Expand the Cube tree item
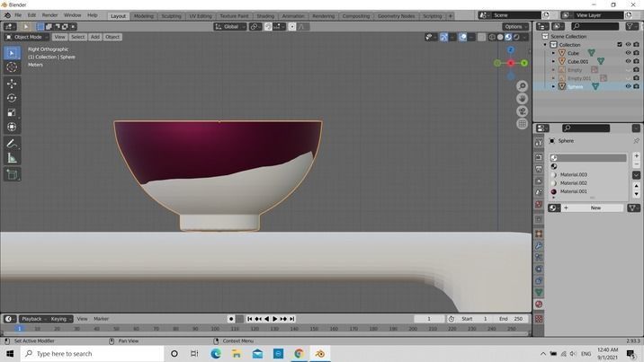 (x=553, y=53)
